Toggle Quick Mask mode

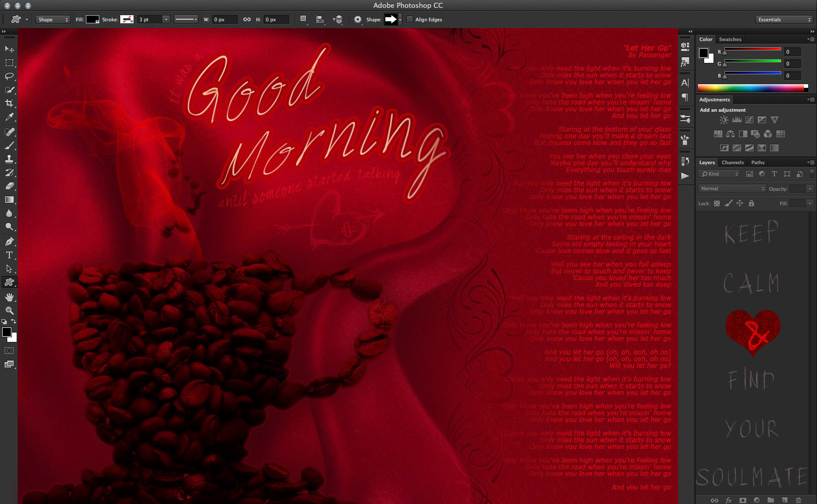(9, 351)
